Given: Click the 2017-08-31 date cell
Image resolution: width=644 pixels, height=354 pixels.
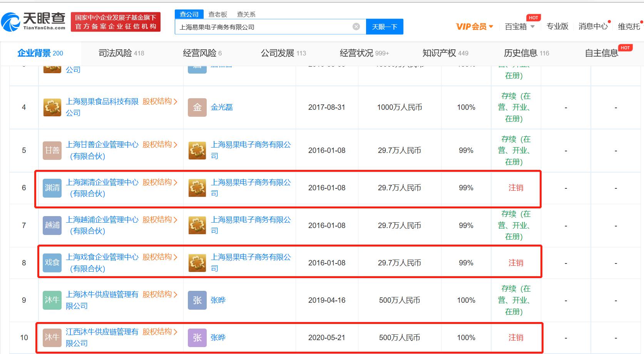Looking at the screenshot, I should 327,107.
